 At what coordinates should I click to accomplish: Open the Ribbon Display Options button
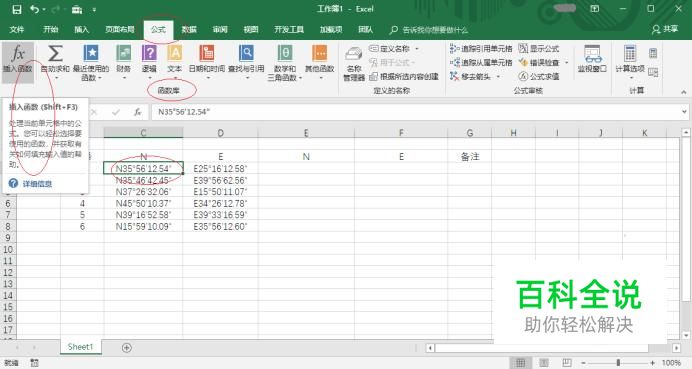click(x=594, y=9)
